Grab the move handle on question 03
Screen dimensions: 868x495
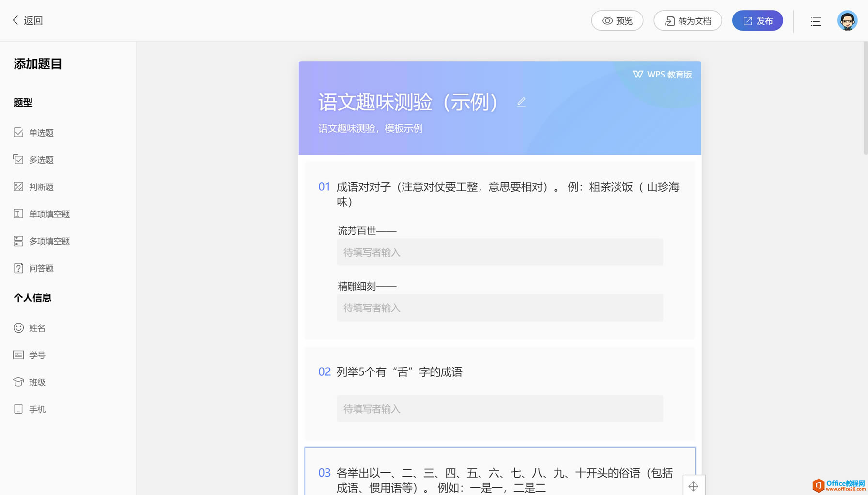click(x=694, y=486)
